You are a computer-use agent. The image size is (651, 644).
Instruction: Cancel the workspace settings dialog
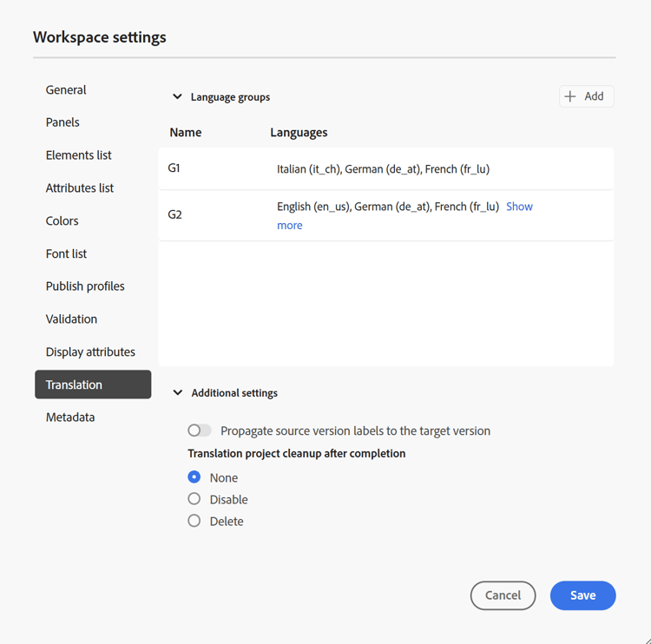pyautogui.click(x=503, y=595)
